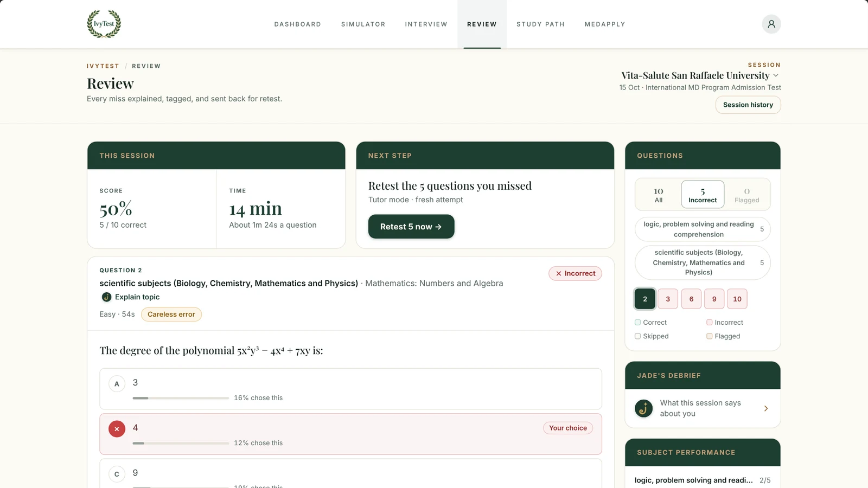Viewport: 868px width, 488px height.
Task: Click the 16% chose this progress bar
Action: (x=181, y=398)
